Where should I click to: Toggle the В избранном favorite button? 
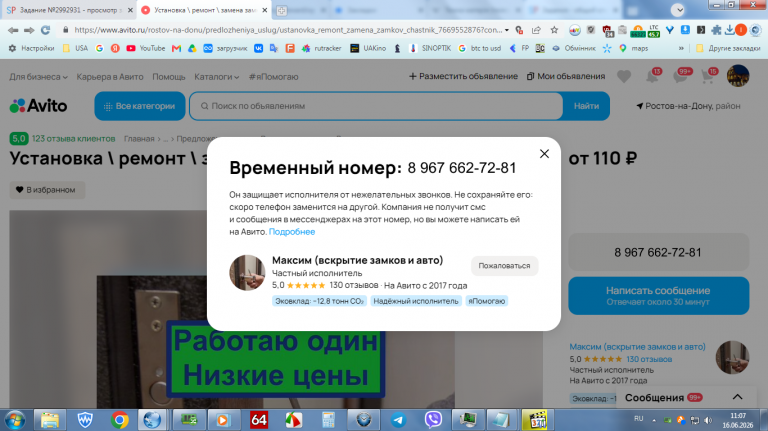tap(47, 190)
